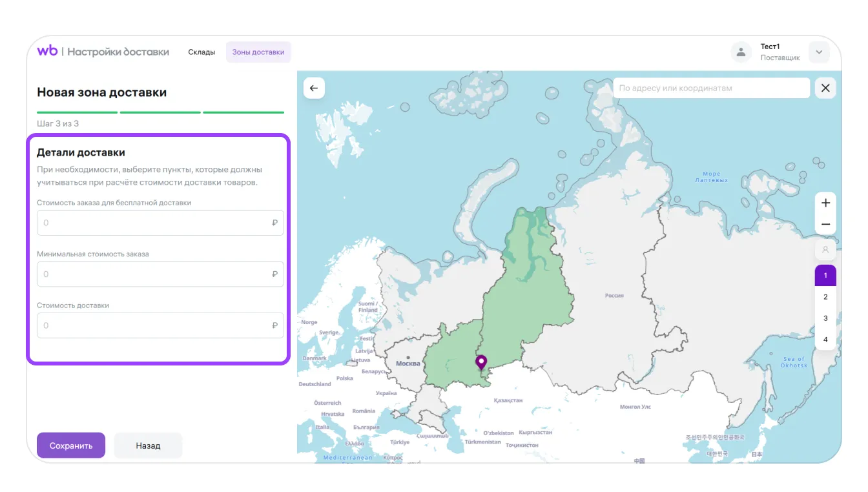Select zone number 2 on map
868x492 pixels.
pyautogui.click(x=825, y=297)
